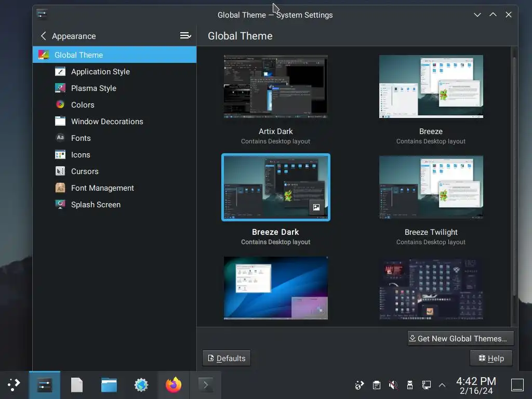Click the Font Management icon
The image size is (532, 399).
[x=60, y=188]
